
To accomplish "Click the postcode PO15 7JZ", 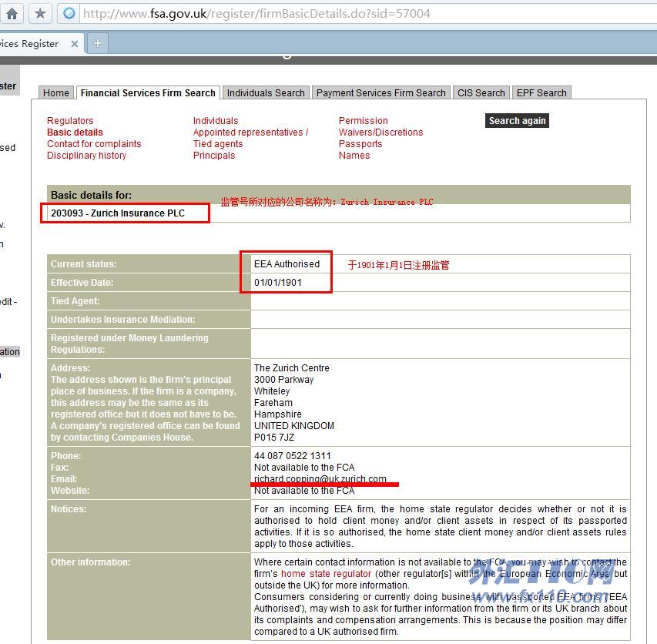I will pyautogui.click(x=274, y=438).
